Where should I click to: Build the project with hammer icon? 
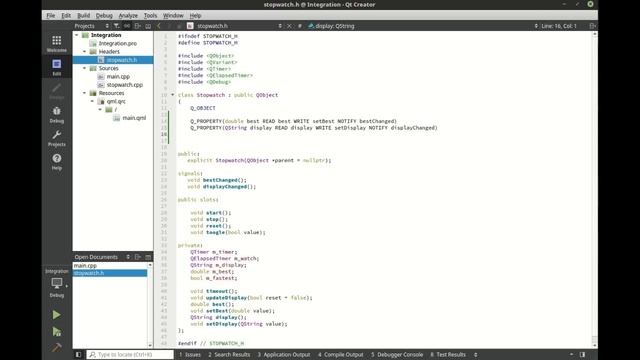56,347
